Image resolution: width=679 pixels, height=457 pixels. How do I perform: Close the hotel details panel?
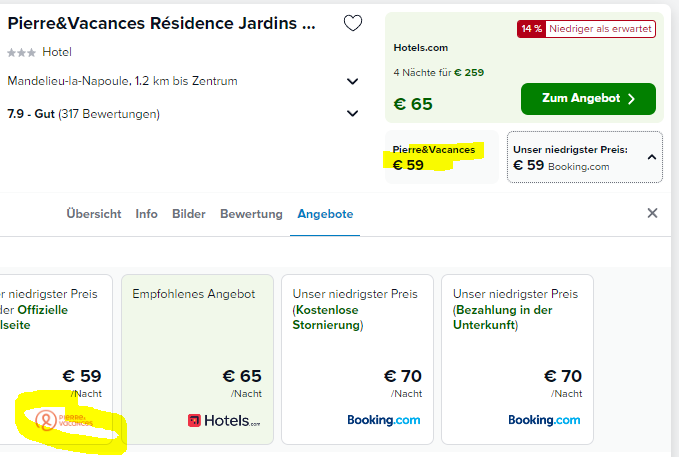(x=652, y=213)
